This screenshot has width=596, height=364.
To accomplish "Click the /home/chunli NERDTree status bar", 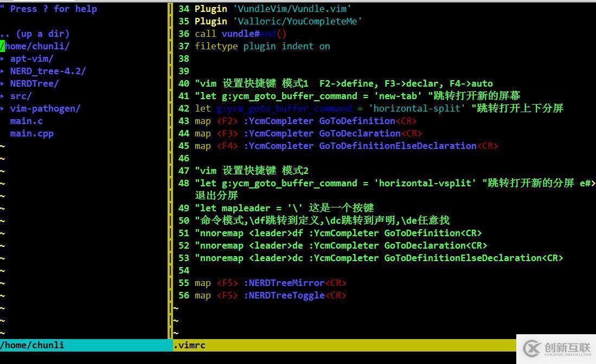I will tap(33, 345).
